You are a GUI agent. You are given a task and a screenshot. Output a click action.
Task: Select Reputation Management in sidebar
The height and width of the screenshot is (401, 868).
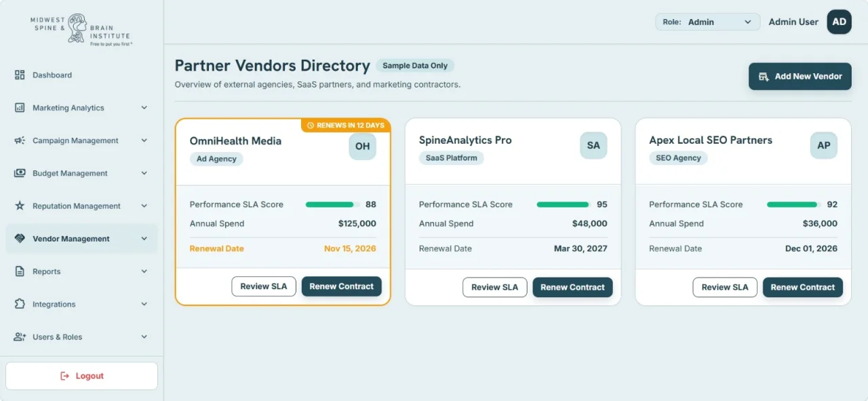coord(81,206)
